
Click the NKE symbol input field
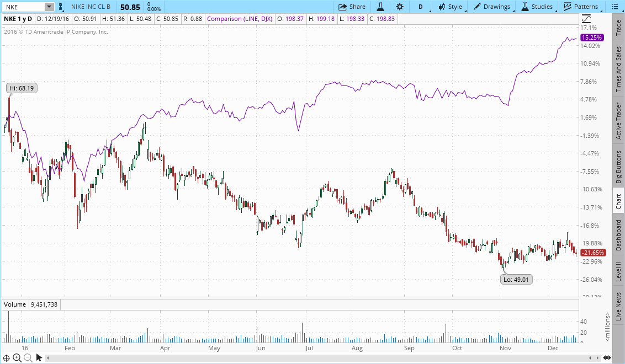pyautogui.click(x=24, y=7)
